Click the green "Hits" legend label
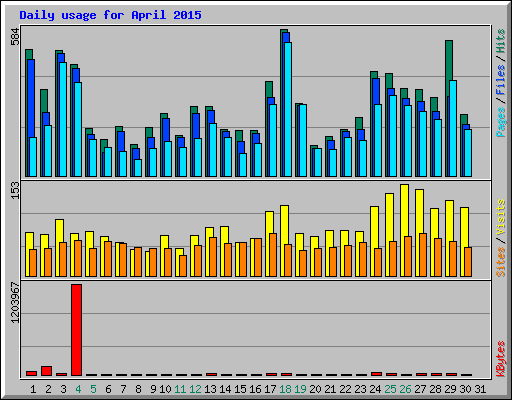512x400 pixels. 500,41
